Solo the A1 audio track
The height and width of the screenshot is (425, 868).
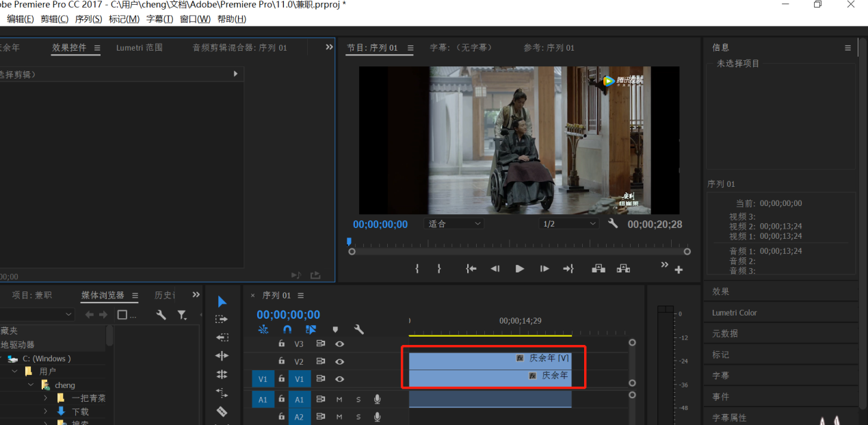point(358,399)
